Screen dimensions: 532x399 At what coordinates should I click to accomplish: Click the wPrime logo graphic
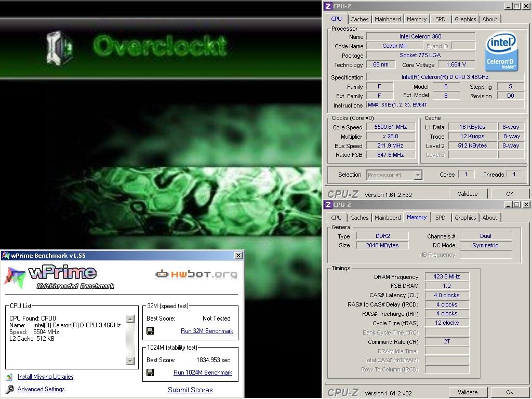[x=59, y=277]
